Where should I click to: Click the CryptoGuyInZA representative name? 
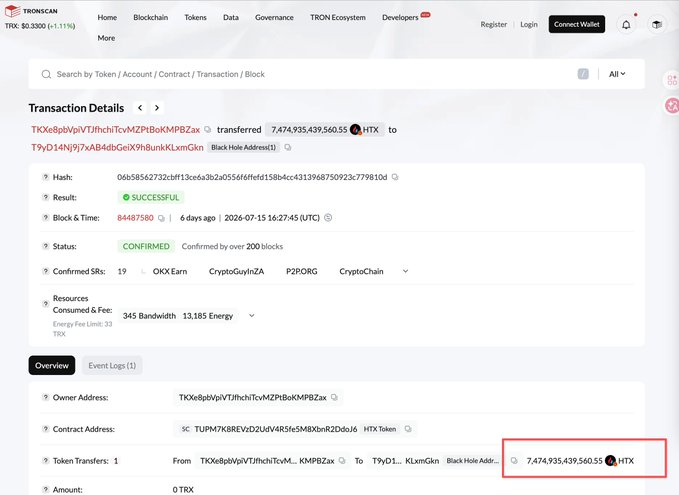[x=236, y=272]
